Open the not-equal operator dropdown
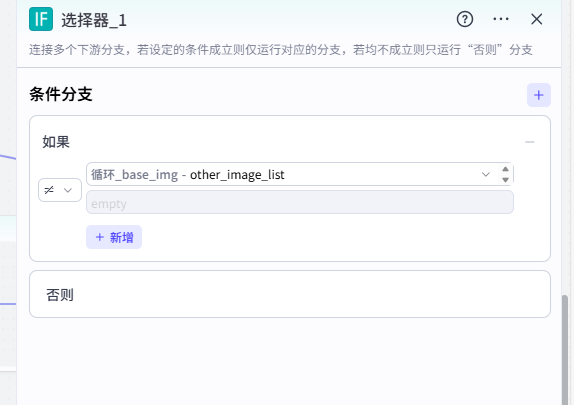The width and height of the screenshot is (574, 405). [x=60, y=190]
